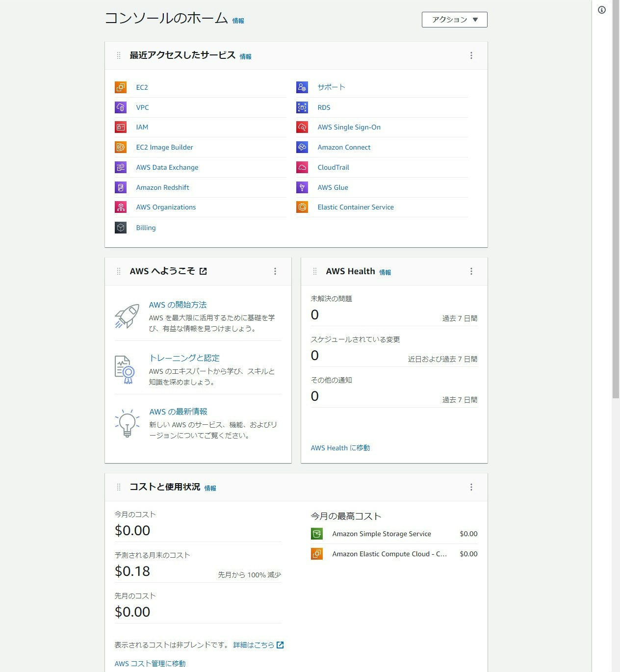Open the Amazon Connect link

click(x=344, y=147)
